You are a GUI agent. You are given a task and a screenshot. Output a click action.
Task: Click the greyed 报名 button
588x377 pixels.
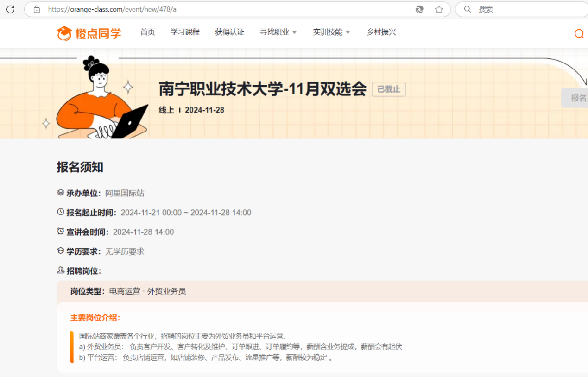click(575, 98)
